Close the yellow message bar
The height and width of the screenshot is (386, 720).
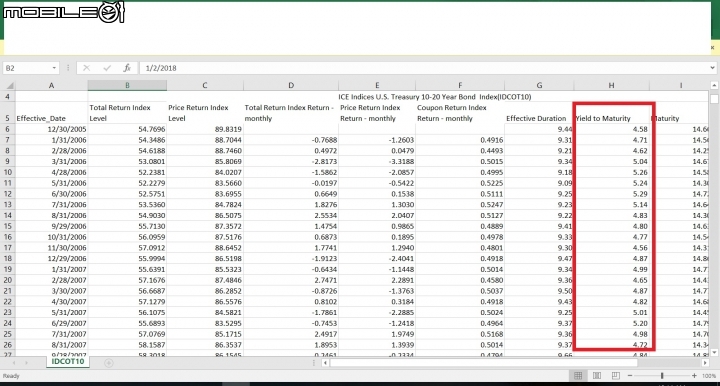[713, 47]
